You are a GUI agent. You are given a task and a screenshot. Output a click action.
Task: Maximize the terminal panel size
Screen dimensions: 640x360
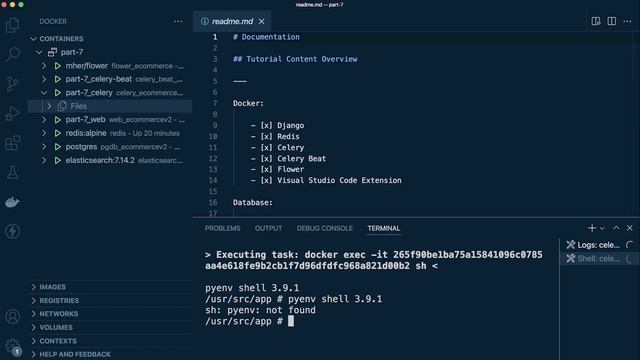click(x=616, y=228)
